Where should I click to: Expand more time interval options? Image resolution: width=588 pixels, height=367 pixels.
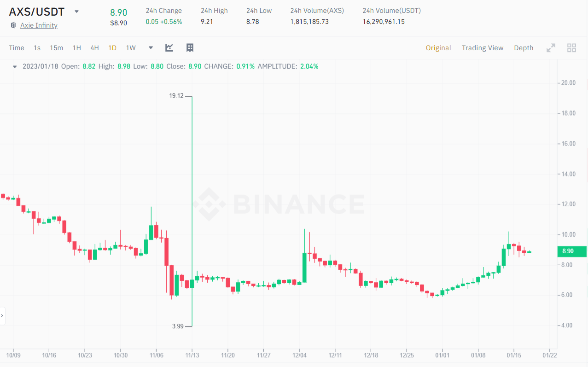pyautogui.click(x=151, y=47)
